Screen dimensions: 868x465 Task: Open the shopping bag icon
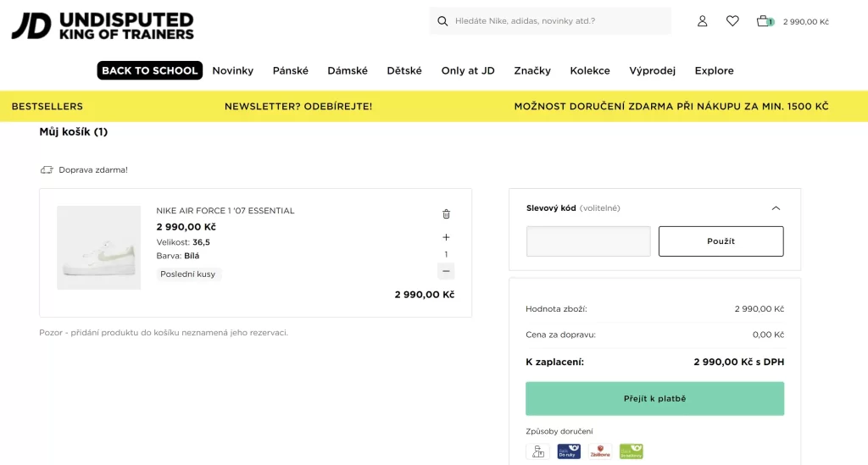click(x=765, y=21)
